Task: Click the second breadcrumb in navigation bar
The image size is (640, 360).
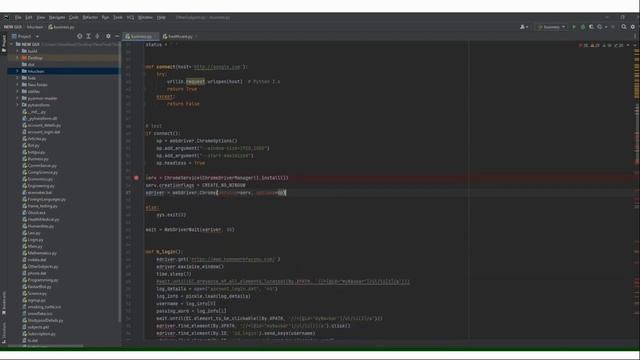Action: tap(35, 27)
